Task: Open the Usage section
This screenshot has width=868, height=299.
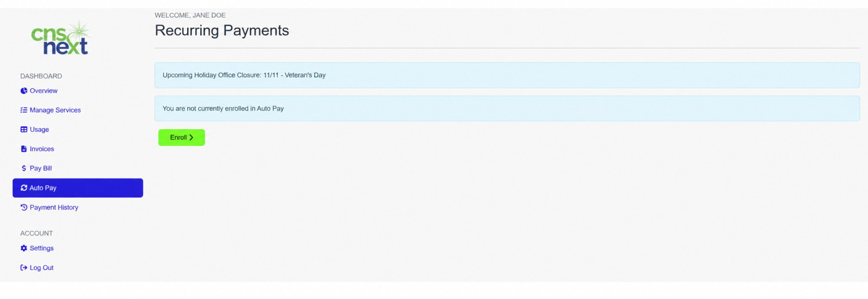Action: [39, 130]
